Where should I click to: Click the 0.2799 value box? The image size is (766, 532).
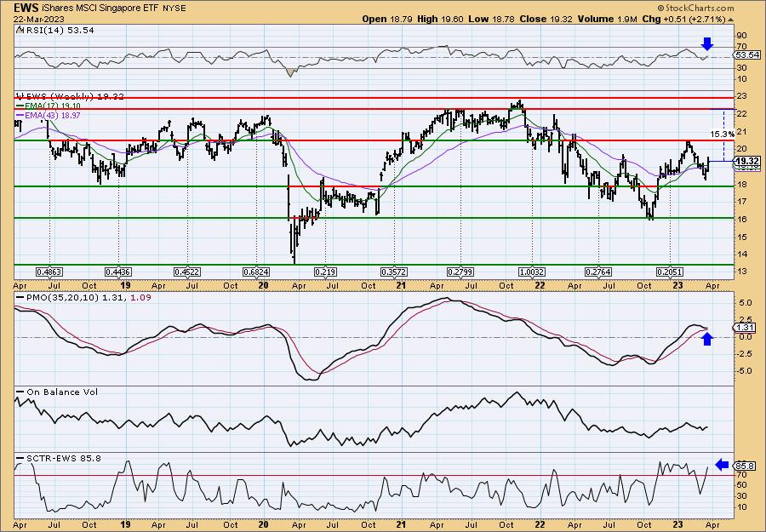coord(460,272)
